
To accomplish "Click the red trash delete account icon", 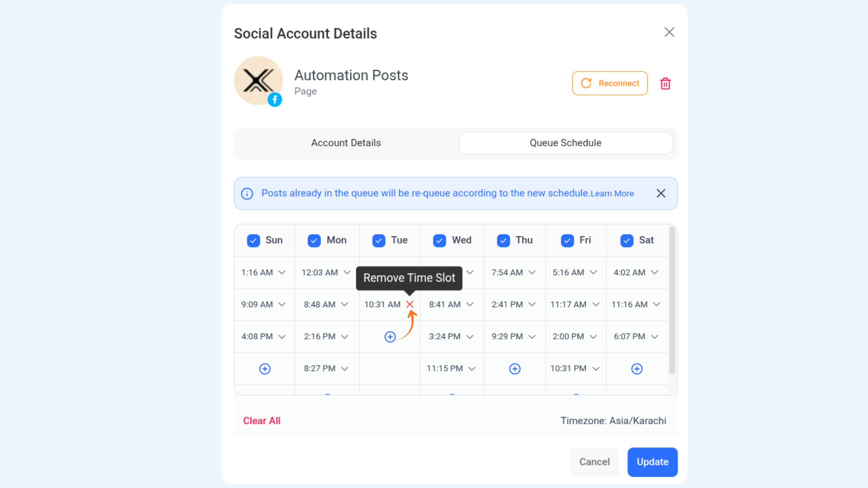I will coord(665,84).
